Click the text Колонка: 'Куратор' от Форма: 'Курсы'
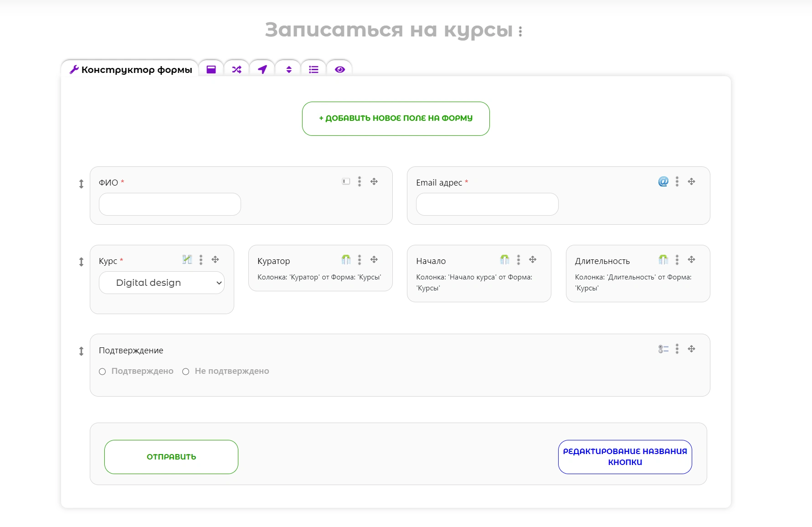812x527 pixels. 319,277
